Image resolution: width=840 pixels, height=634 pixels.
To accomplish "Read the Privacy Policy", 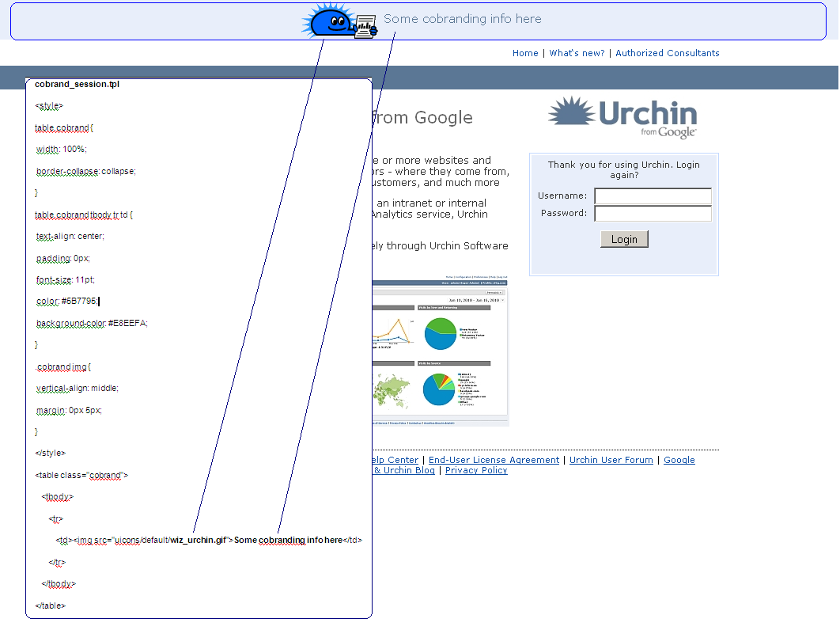I will point(476,470).
